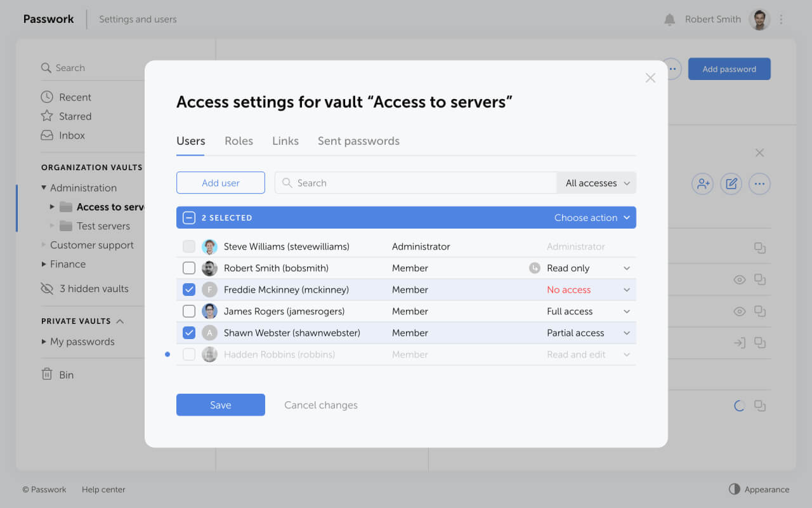
Task: Click Hadden Robbins' disabled checkbox
Action: tap(189, 354)
